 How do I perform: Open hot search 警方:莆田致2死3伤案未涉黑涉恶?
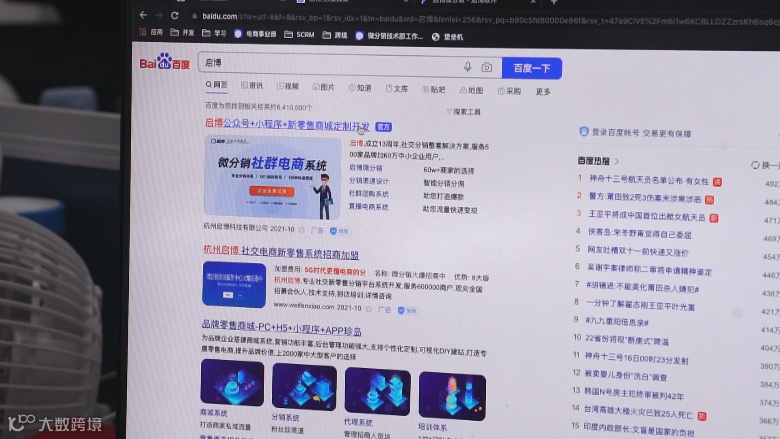click(x=645, y=198)
